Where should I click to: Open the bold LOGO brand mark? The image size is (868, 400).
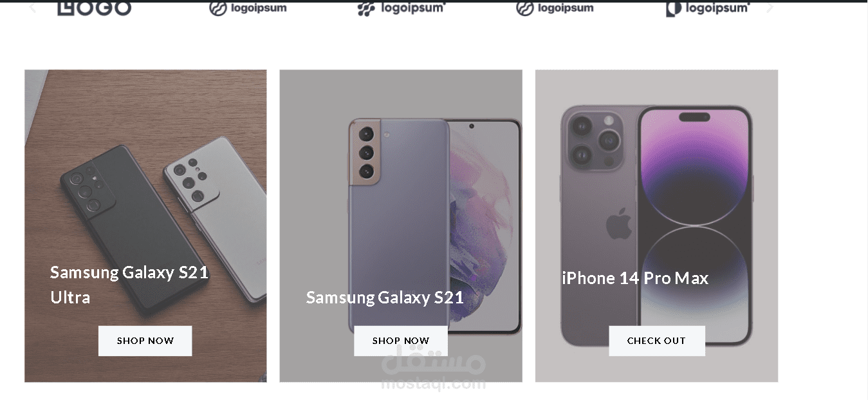point(94,8)
